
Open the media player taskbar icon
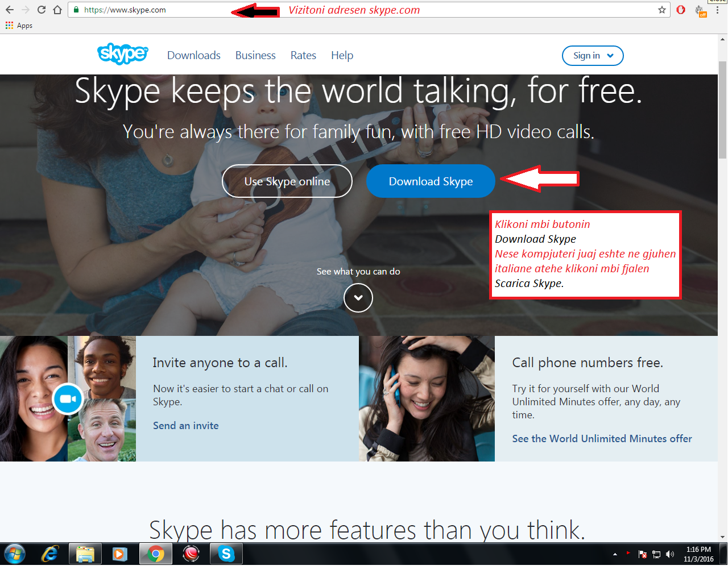pyautogui.click(x=120, y=554)
